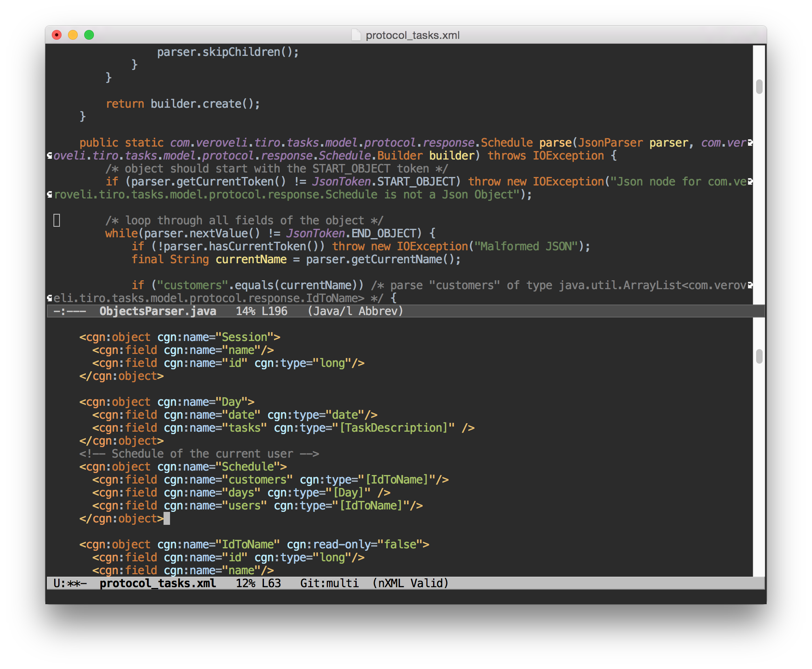Image resolution: width=812 pixels, height=669 pixels.
Task: Click the yellow minimize window button
Action: [x=73, y=35]
